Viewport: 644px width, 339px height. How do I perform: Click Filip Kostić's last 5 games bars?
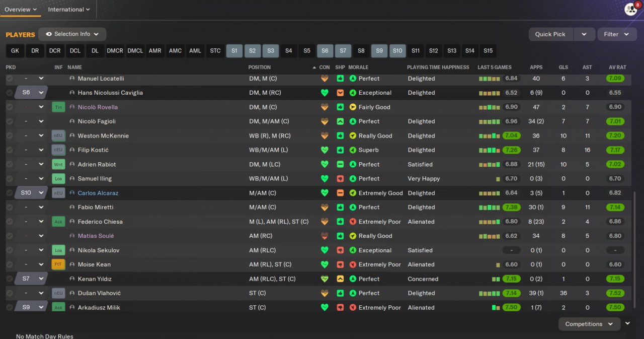490,150
